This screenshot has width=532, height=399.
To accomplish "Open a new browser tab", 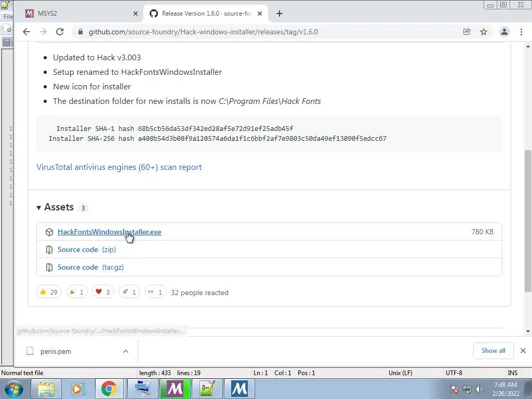I will pos(279,14).
